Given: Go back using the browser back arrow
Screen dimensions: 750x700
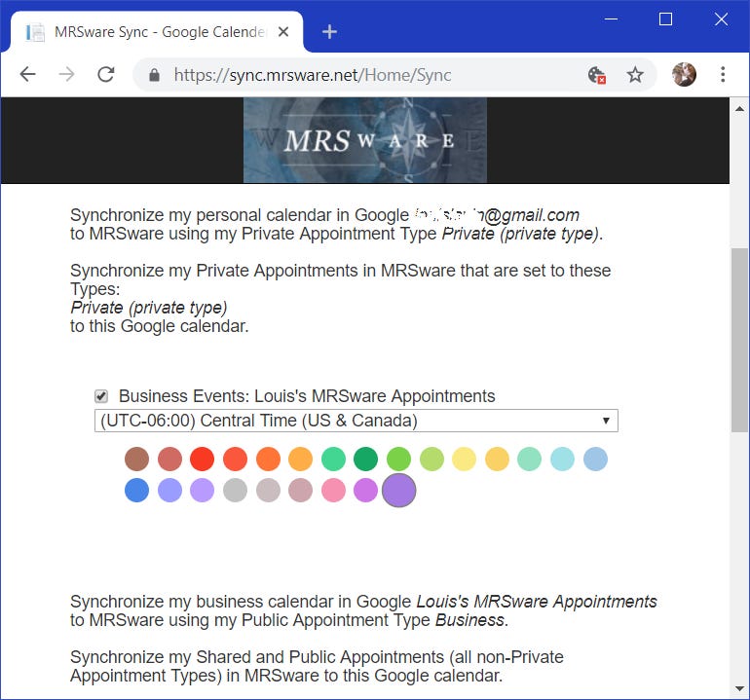Looking at the screenshot, I should [27, 75].
